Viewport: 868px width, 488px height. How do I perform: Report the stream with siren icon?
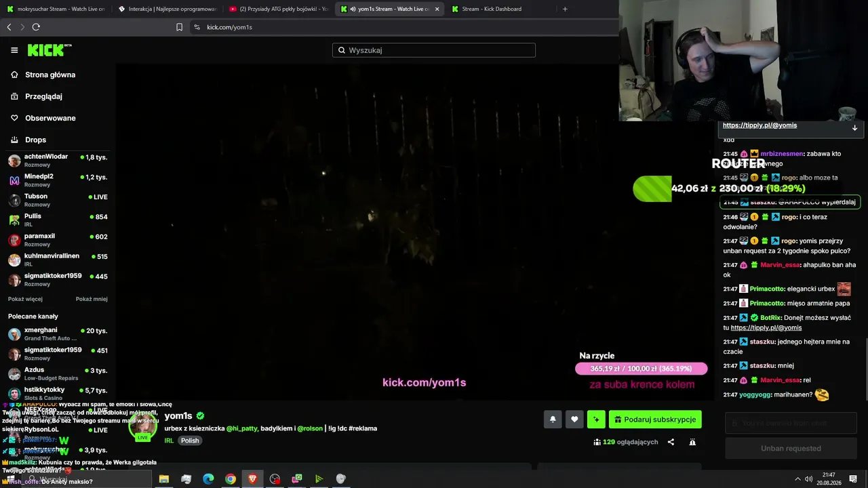[692, 442]
